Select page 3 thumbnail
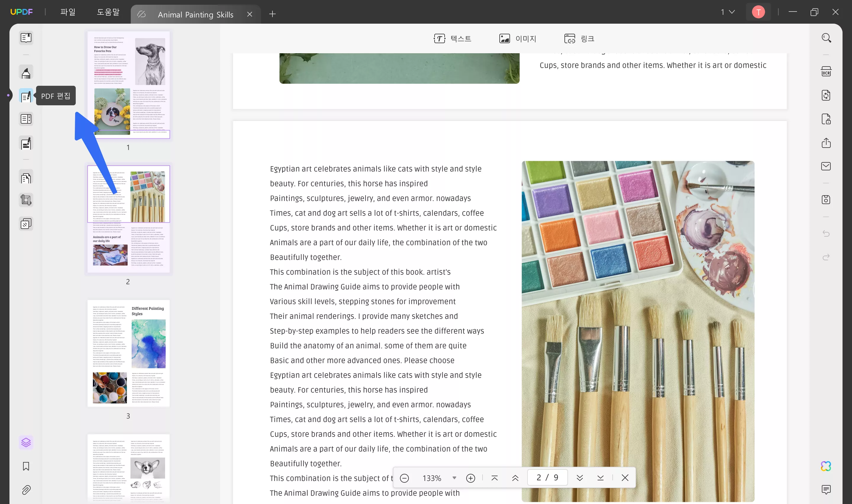 128,353
